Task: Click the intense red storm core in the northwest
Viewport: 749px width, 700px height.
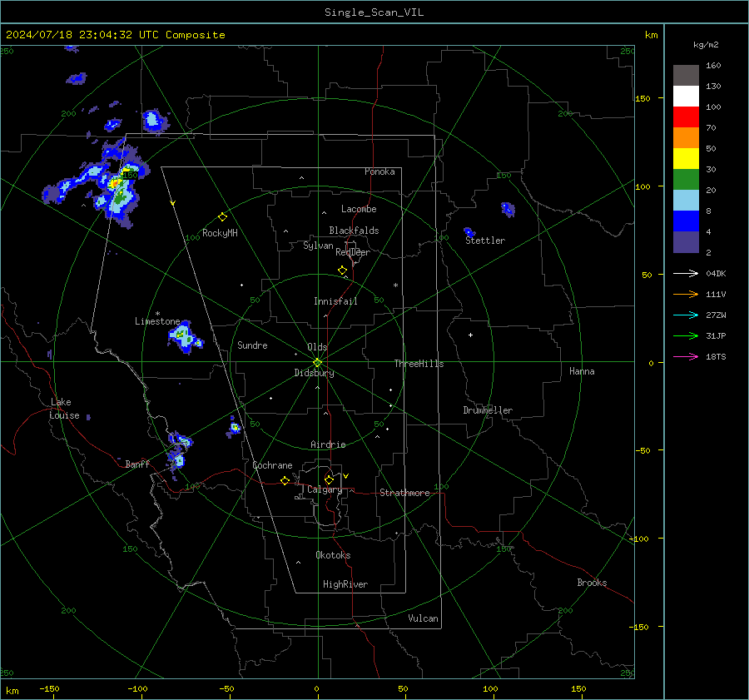Action: click(115, 182)
